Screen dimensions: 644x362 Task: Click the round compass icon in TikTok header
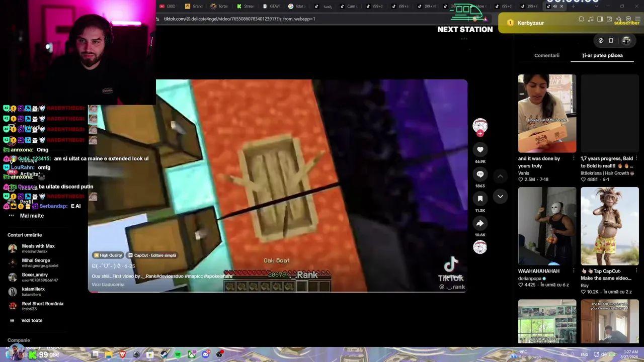601,41
